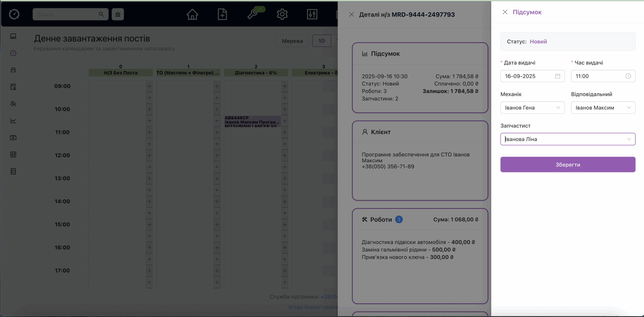Expand the Відповідальний dropdown Іванов Максим
The height and width of the screenshot is (317, 644).
(603, 108)
